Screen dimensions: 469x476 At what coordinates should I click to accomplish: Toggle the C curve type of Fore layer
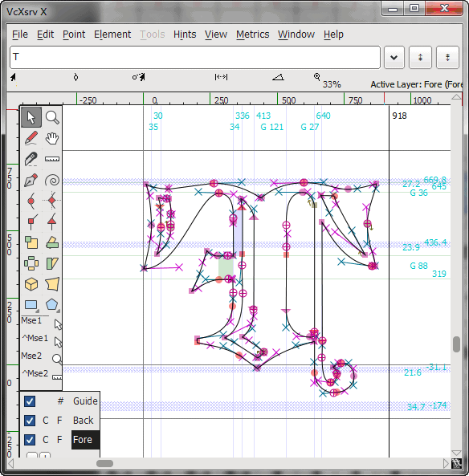pyautogui.click(x=46, y=440)
